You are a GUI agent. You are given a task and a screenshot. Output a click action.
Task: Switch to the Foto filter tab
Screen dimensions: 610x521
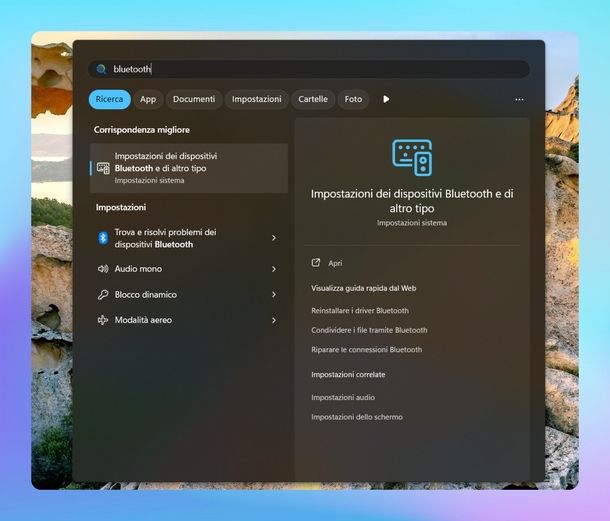pos(353,99)
